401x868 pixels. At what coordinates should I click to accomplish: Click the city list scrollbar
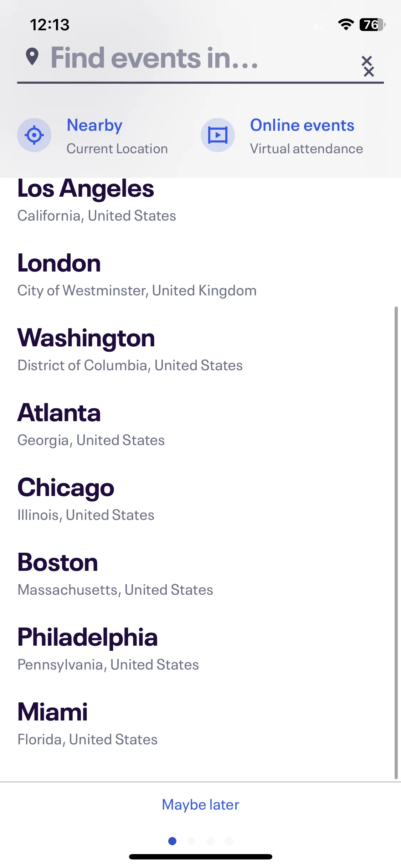click(396, 543)
